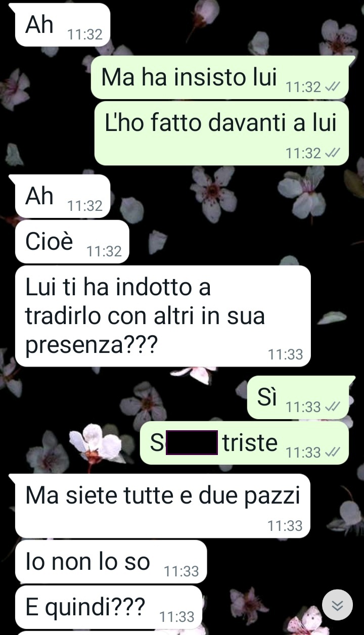Tap the 'Sì' sent message bubble
The width and height of the screenshot is (364, 635).
pos(298,397)
